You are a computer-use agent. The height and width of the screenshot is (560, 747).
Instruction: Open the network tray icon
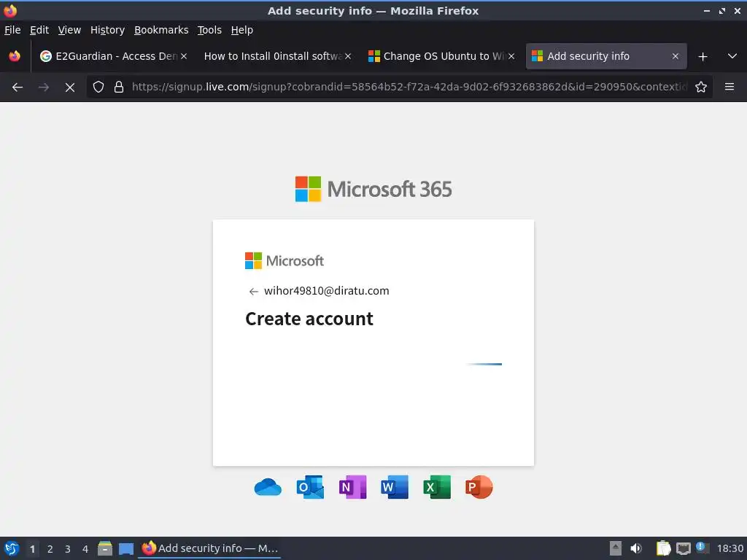click(x=683, y=548)
